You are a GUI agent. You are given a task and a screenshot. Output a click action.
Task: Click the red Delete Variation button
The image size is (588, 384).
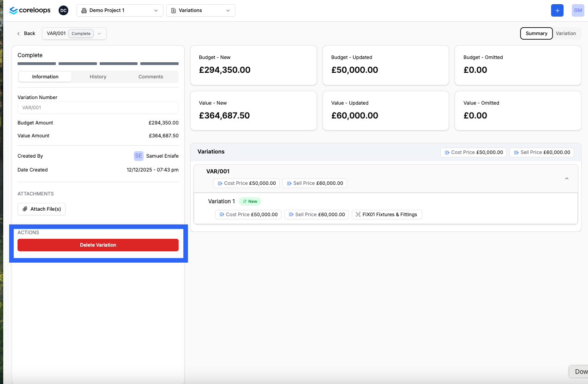click(x=98, y=245)
